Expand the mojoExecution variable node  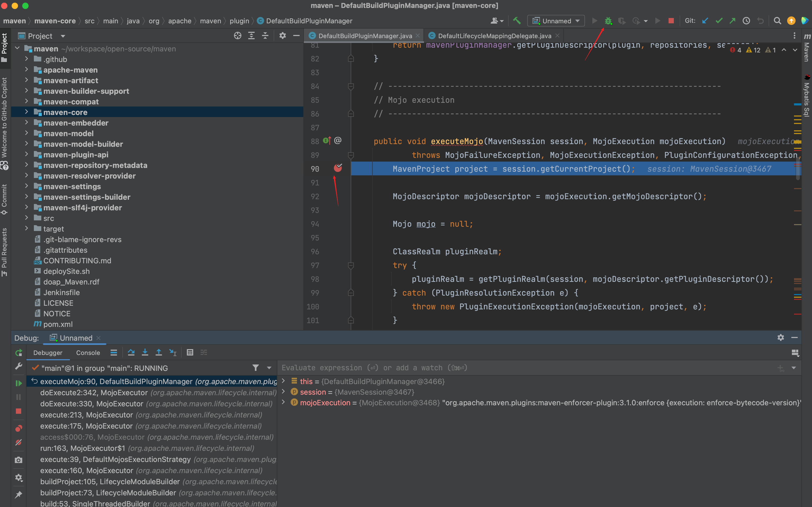tap(283, 402)
